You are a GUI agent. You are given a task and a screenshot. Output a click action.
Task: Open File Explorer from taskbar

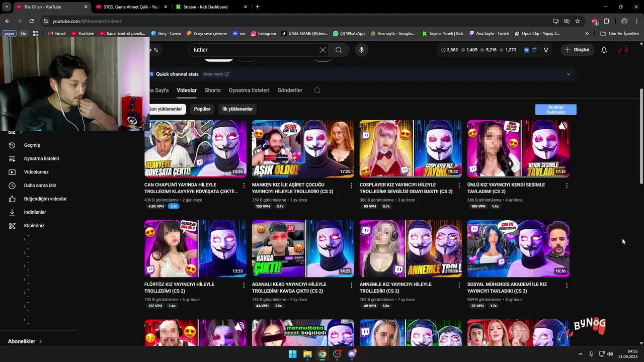click(307, 354)
